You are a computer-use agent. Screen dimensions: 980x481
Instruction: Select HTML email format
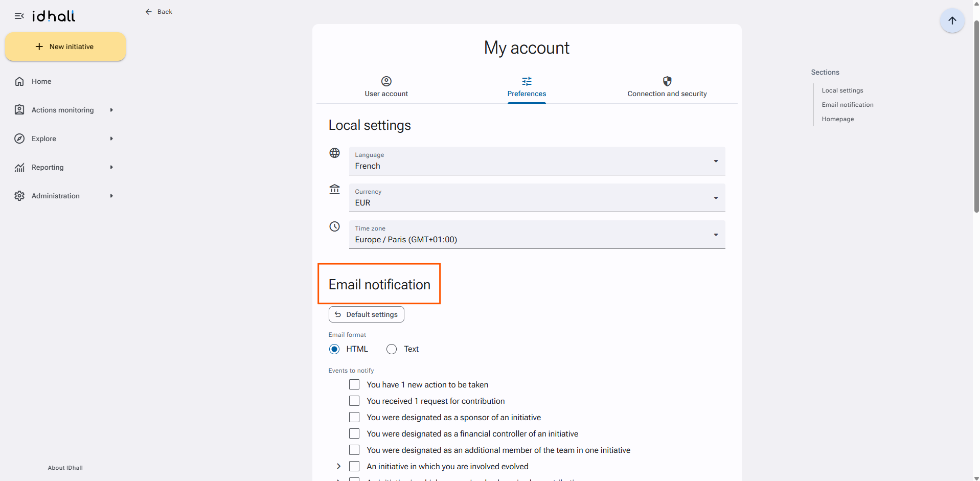coord(334,349)
